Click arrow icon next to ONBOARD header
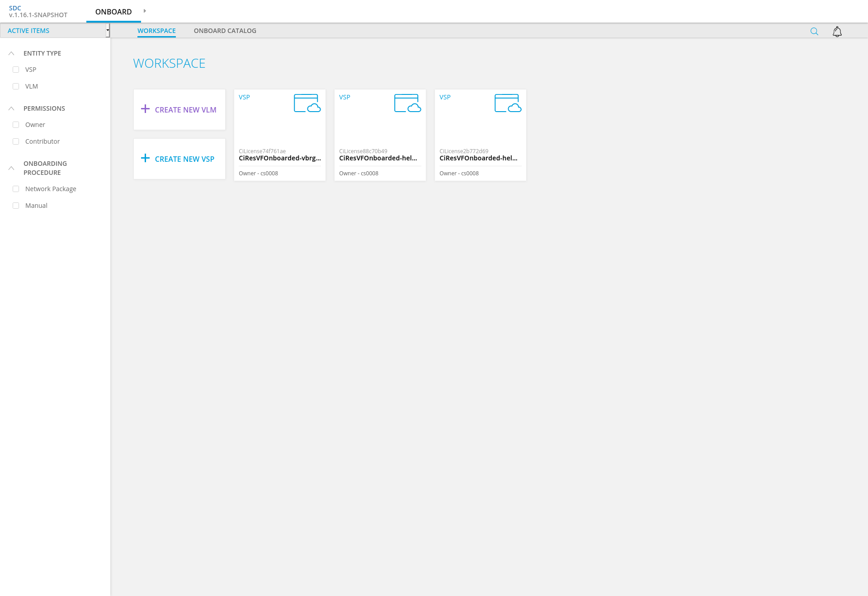Screen dimensions: 868x596 coord(145,11)
